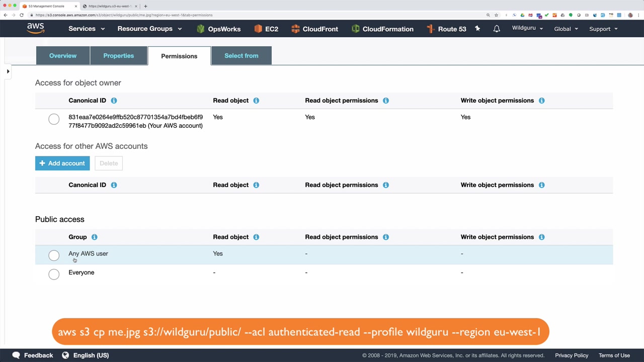This screenshot has width=644, height=362.
Task: Click Read object info icon under other AWS accounts
Action: [x=256, y=185]
